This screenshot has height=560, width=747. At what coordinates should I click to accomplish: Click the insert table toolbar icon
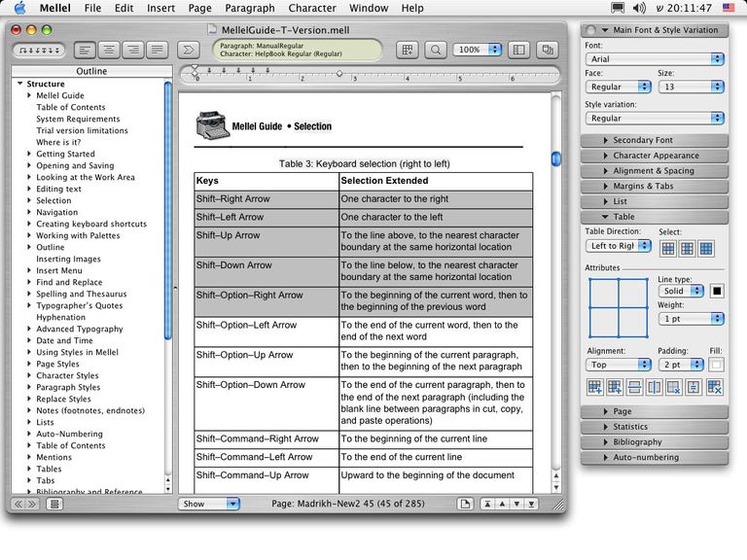click(x=408, y=50)
